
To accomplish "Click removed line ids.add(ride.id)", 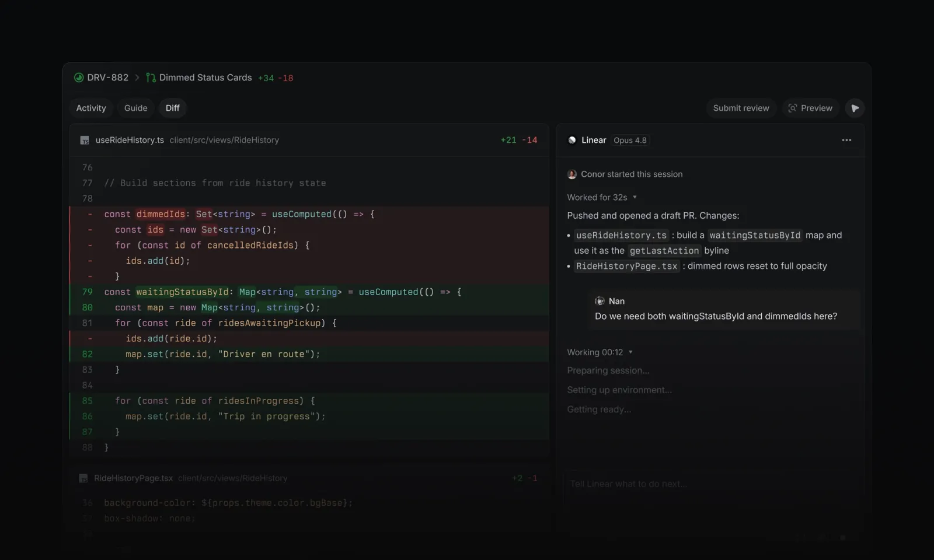I will pyautogui.click(x=309, y=338).
